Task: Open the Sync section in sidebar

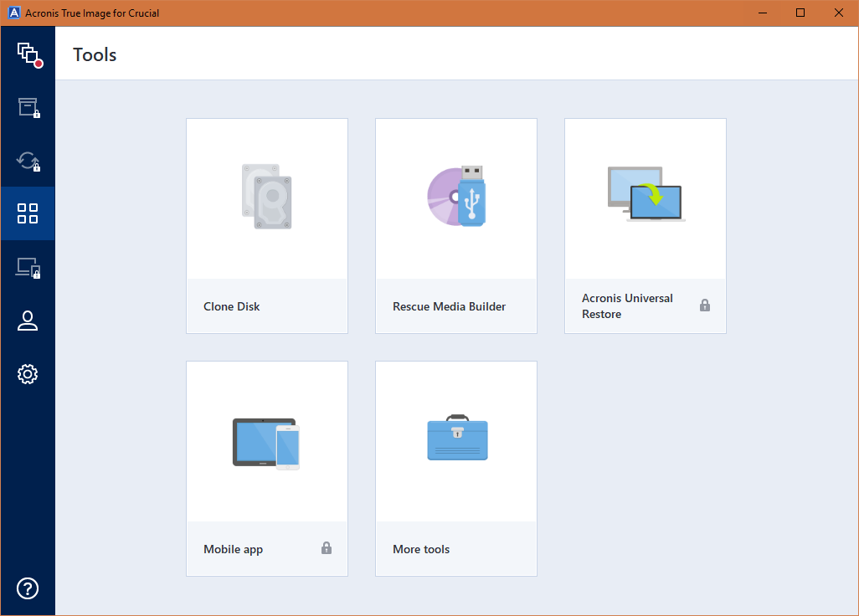Action: (x=28, y=162)
